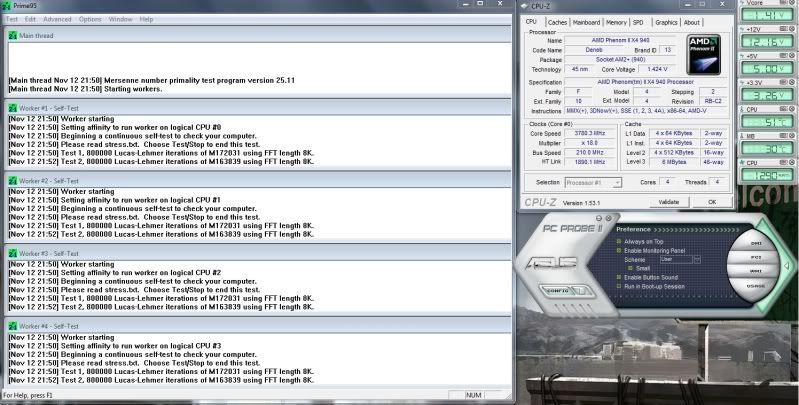The width and height of the screenshot is (799, 405).
Task: Switch to the Memory tab in CPU-Z
Action: click(616, 22)
